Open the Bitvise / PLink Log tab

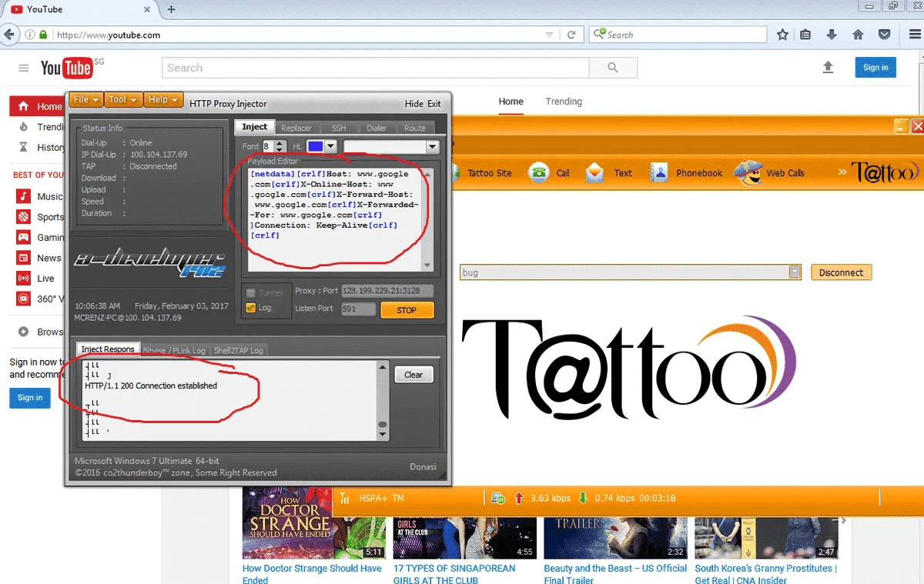(174, 350)
